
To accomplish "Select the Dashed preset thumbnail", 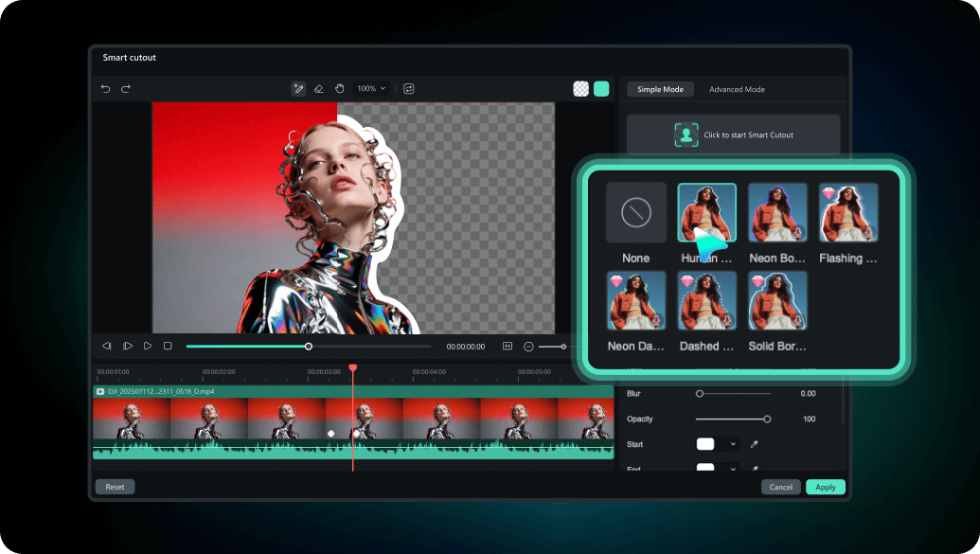I will coord(707,301).
